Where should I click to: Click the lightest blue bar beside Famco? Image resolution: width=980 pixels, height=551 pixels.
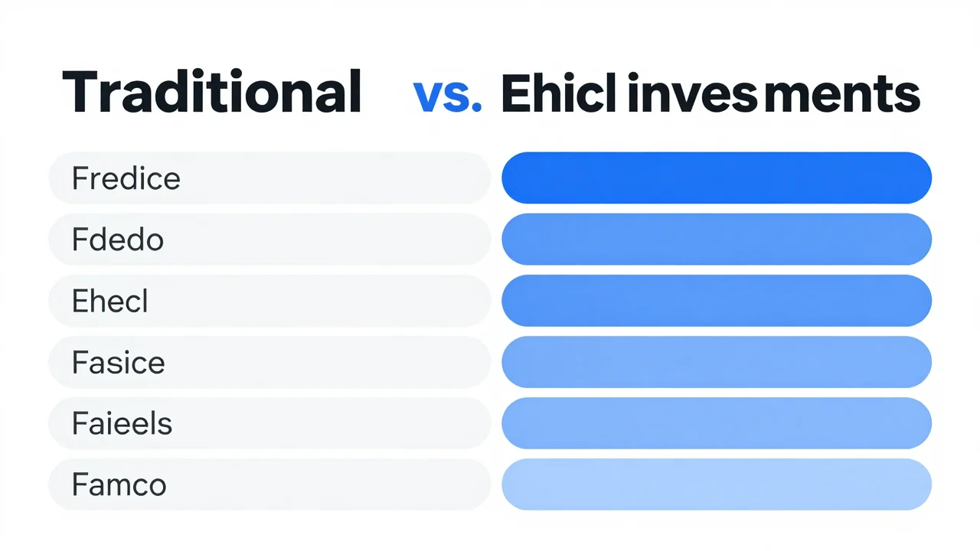pyautogui.click(x=717, y=484)
